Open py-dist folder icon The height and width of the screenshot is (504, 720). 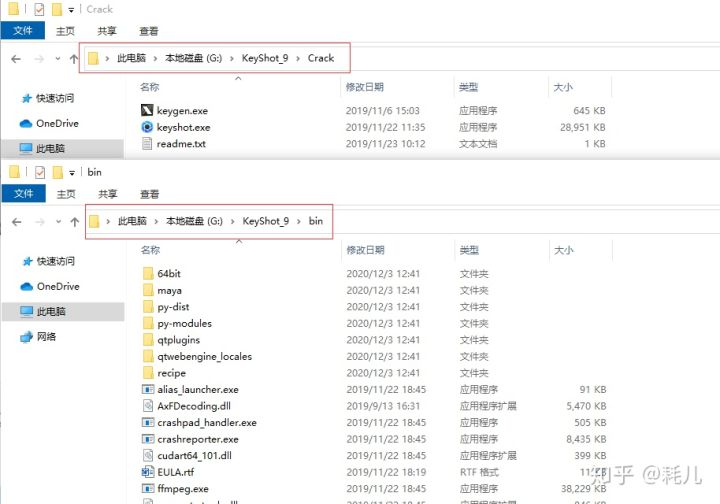click(x=148, y=307)
